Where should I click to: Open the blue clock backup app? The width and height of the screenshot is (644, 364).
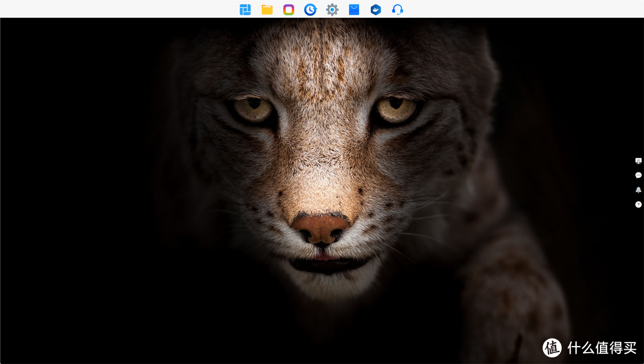(310, 10)
